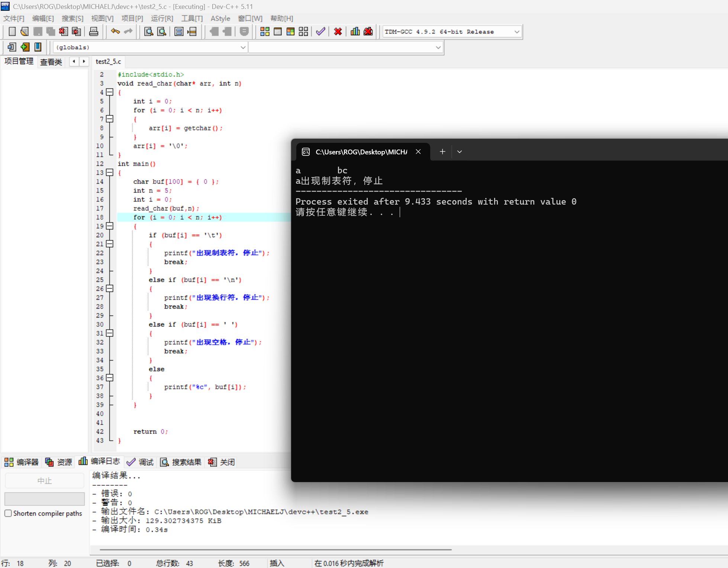Click the compile log horizontal scrollbar

275,549
